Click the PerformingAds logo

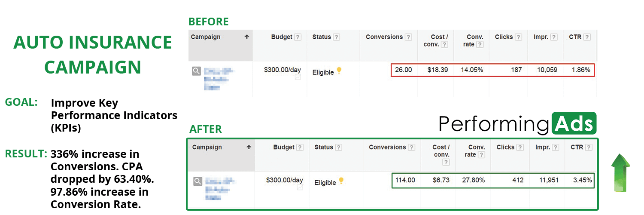(x=517, y=124)
